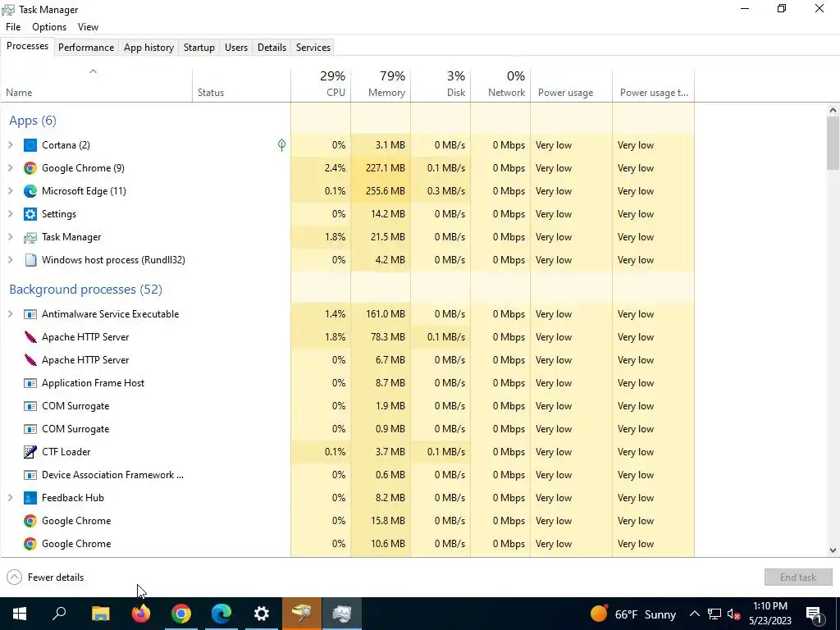Click the Google Chrome icon using 10.6 MB
840x630 pixels.
(30, 545)
